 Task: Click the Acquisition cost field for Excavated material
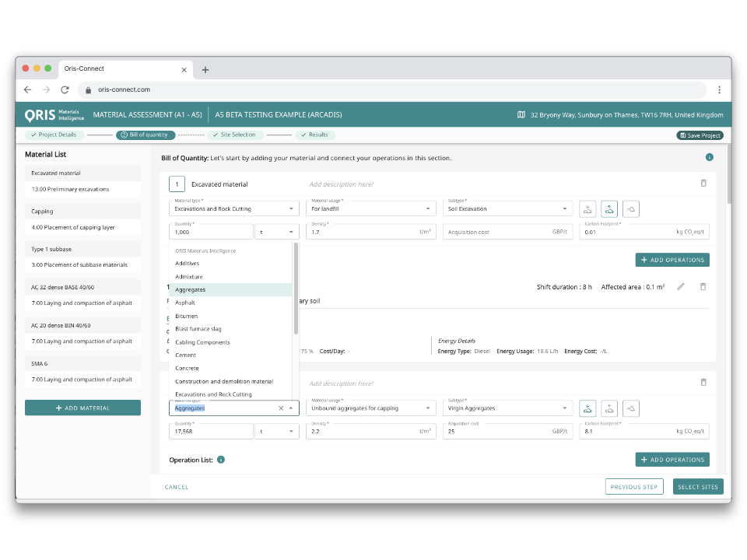507,232
